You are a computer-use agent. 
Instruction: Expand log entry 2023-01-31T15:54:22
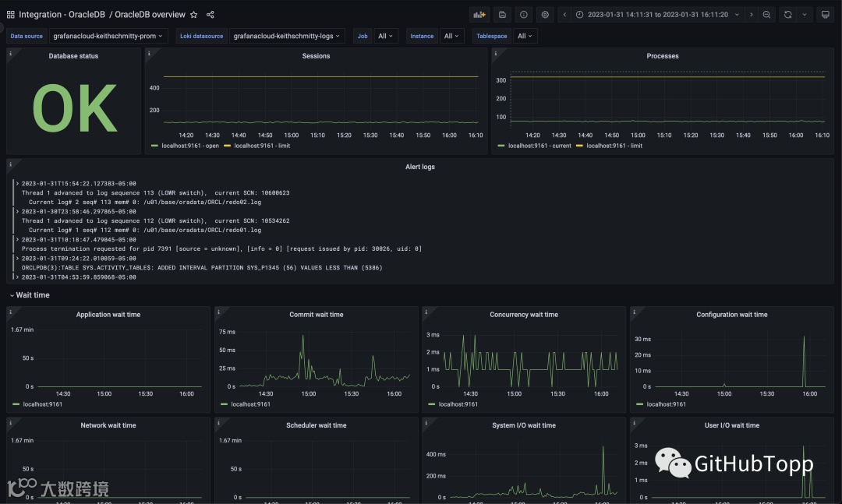coord(17,184)
